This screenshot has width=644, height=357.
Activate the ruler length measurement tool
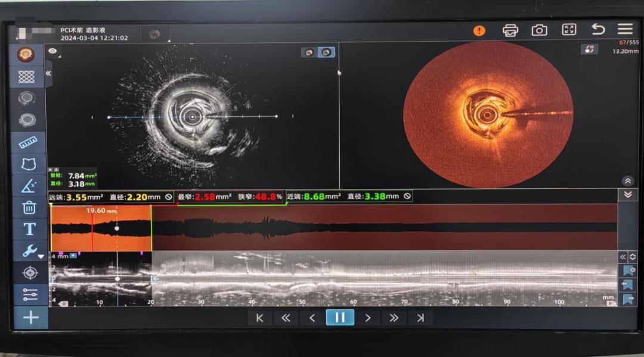[x=28, y=142]
